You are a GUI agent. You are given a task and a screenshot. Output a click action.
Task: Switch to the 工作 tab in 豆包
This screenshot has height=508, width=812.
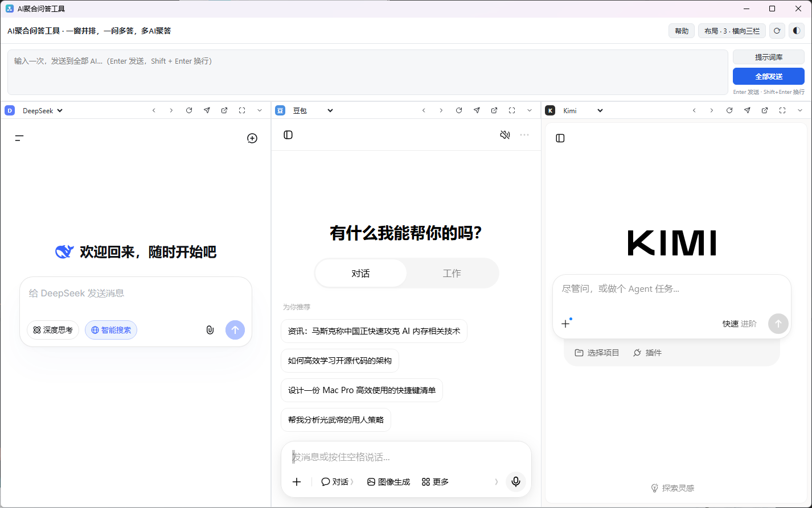tap(452, 274)
